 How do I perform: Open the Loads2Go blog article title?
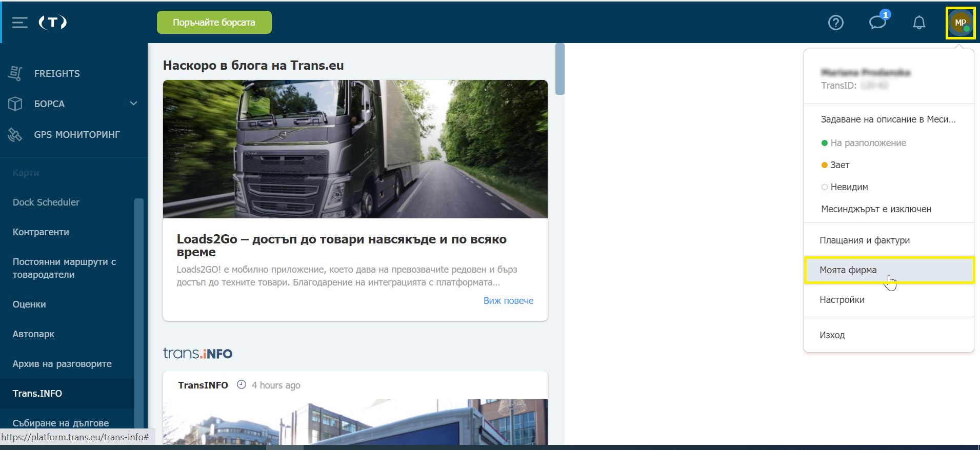[342, 246]
